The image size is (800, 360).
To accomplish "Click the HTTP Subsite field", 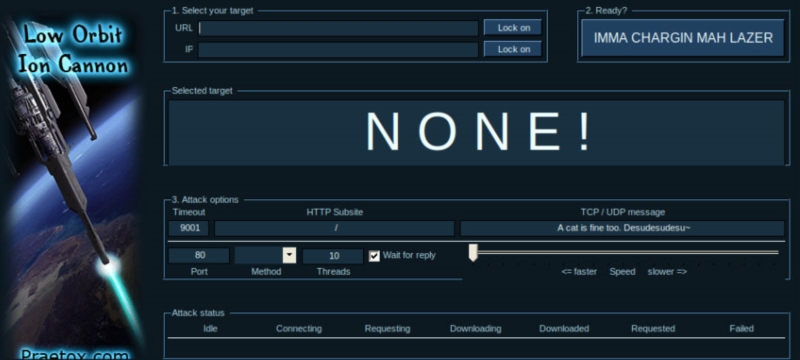I will click(334, 228).
